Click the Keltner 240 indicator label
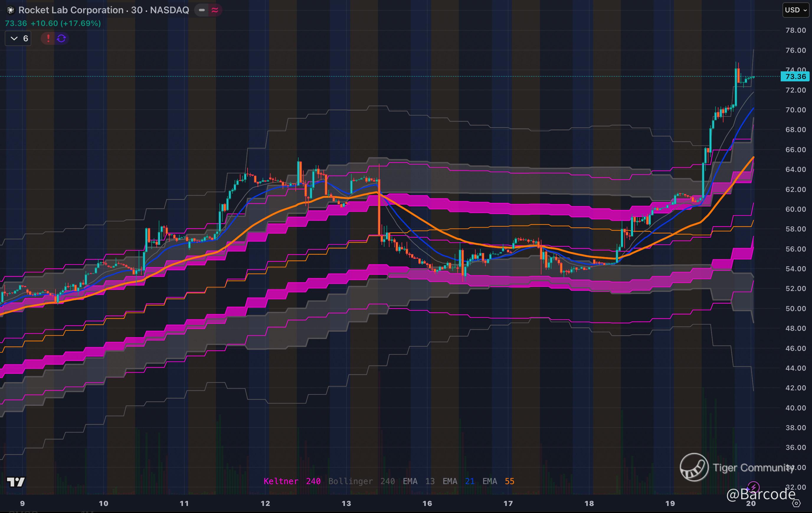Viewport: 812px width, 513px height. (292, 481)
